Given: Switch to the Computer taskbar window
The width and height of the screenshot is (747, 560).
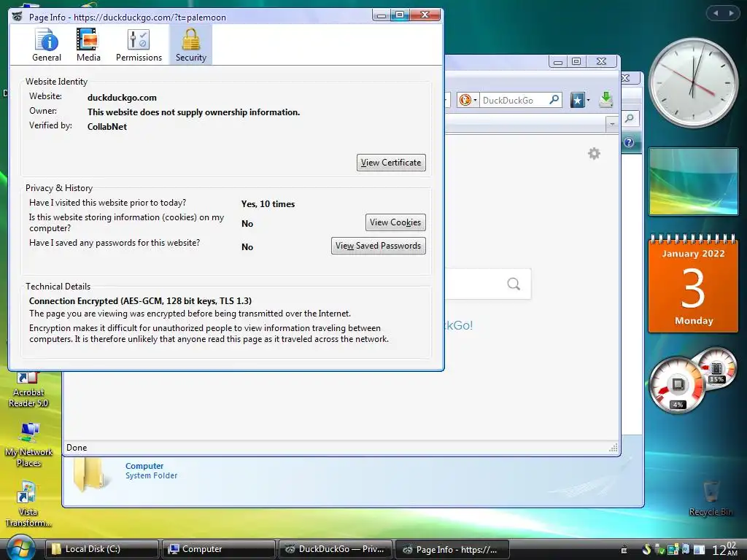Looking at the screenshot, I should click(218, 549).
